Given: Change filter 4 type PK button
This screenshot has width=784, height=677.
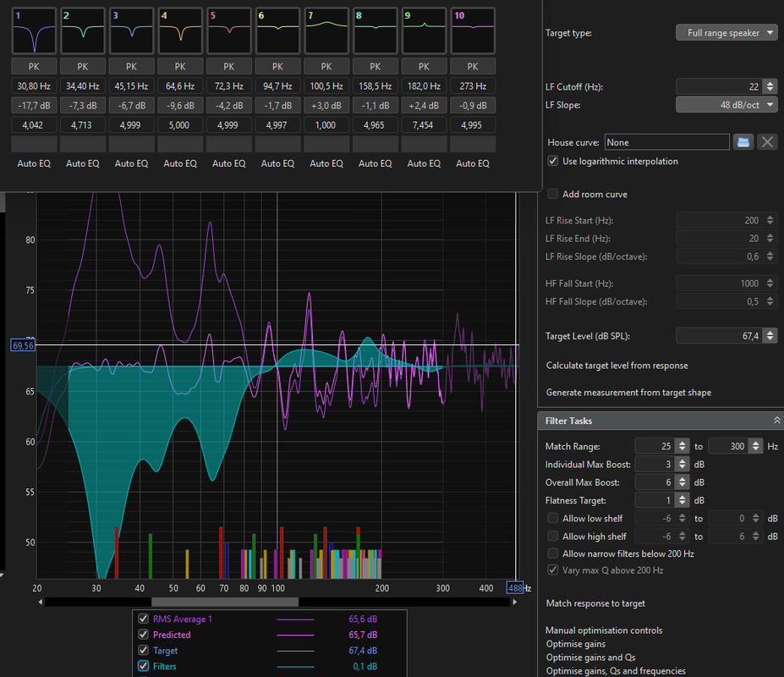Looking at the screenshot, I should pyautogui.click(x=180, y=67).
